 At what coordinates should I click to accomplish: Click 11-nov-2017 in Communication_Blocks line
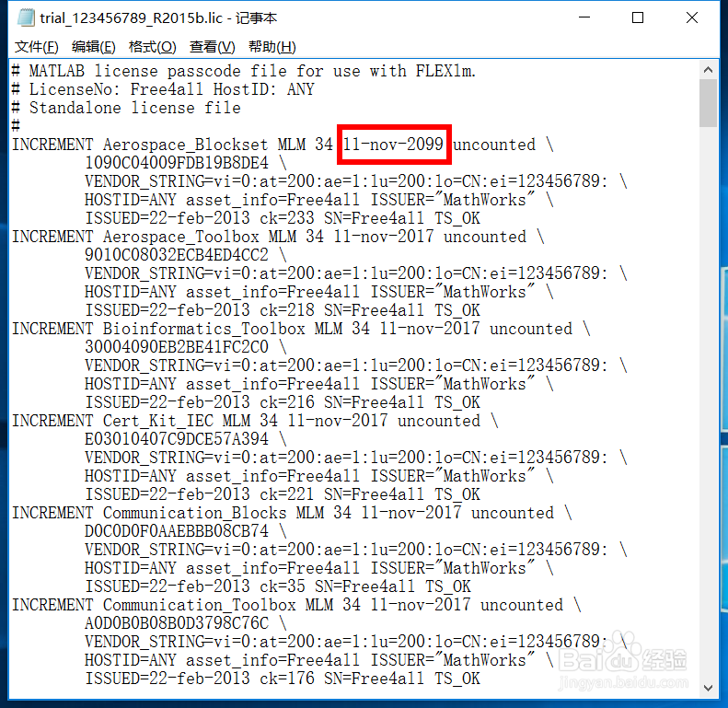tap(411, 513)
